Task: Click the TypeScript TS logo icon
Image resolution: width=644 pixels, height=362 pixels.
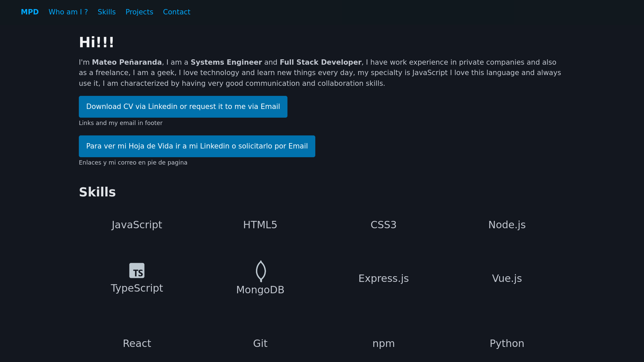Action: click(137, 270)
